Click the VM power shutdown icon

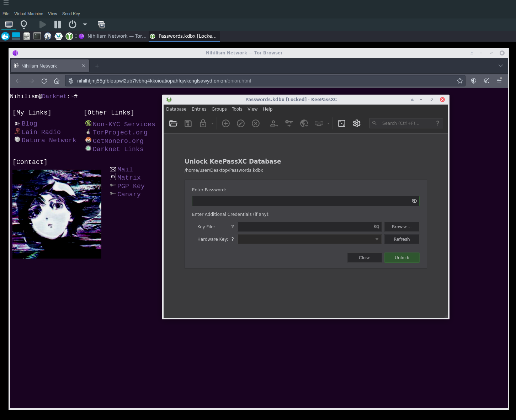coord(73,25)
